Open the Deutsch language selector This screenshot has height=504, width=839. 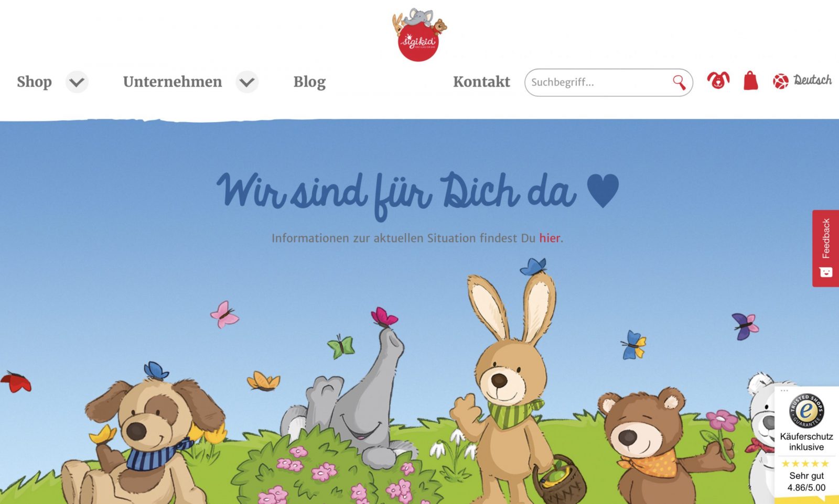[812, 80]
